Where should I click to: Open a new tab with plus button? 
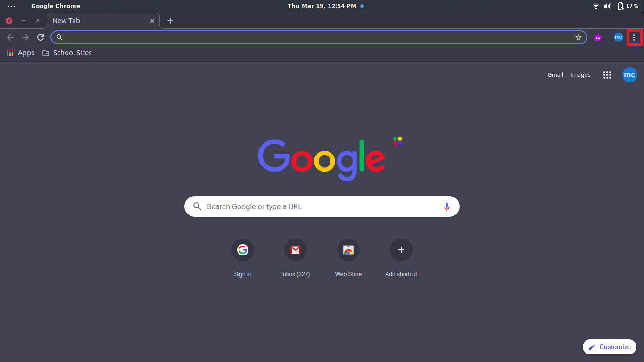coord(170,21)
